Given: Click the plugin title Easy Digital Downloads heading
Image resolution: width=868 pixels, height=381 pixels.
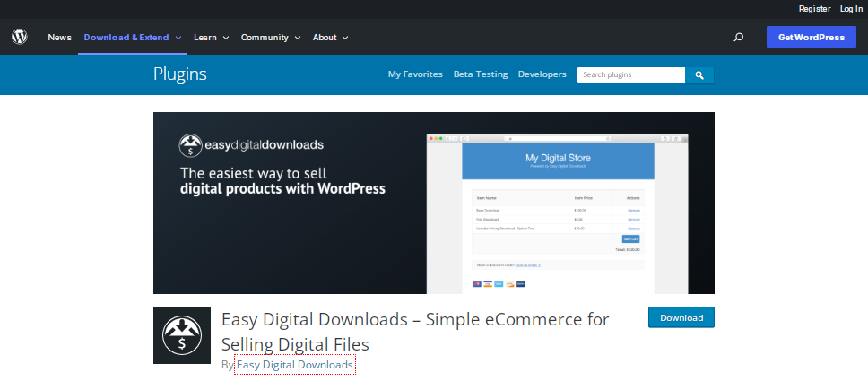Looking at the screenshot, I should point(415,332).
